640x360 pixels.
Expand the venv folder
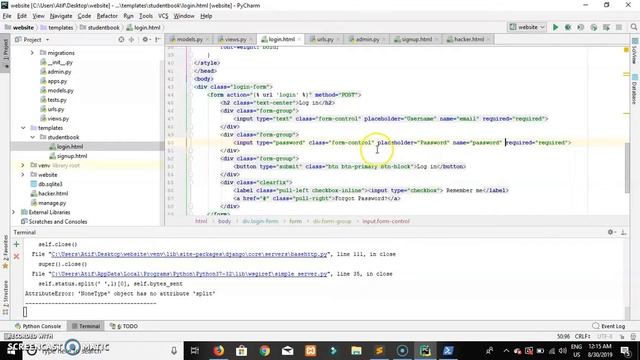[x=23, y=165]
